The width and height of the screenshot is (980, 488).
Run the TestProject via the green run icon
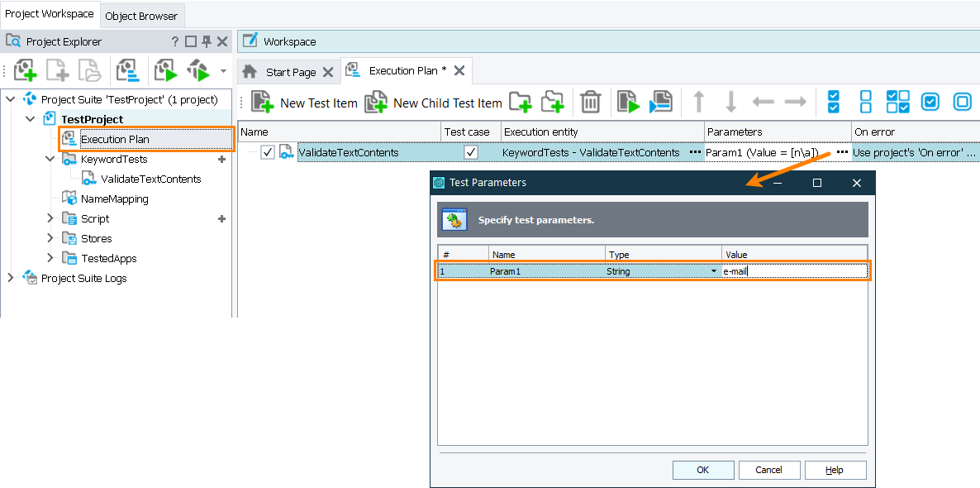coord(164,71)
